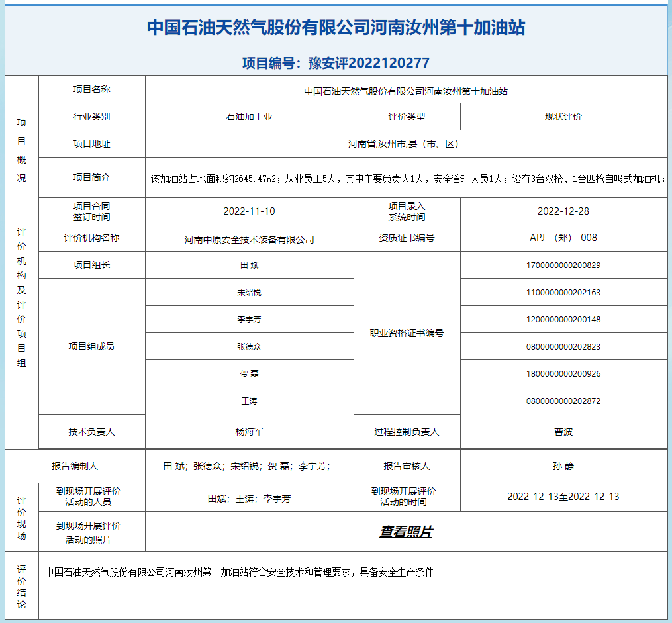
Task: Click the 到现场开展评价活动的时间 label
Action: pos(403,497)
